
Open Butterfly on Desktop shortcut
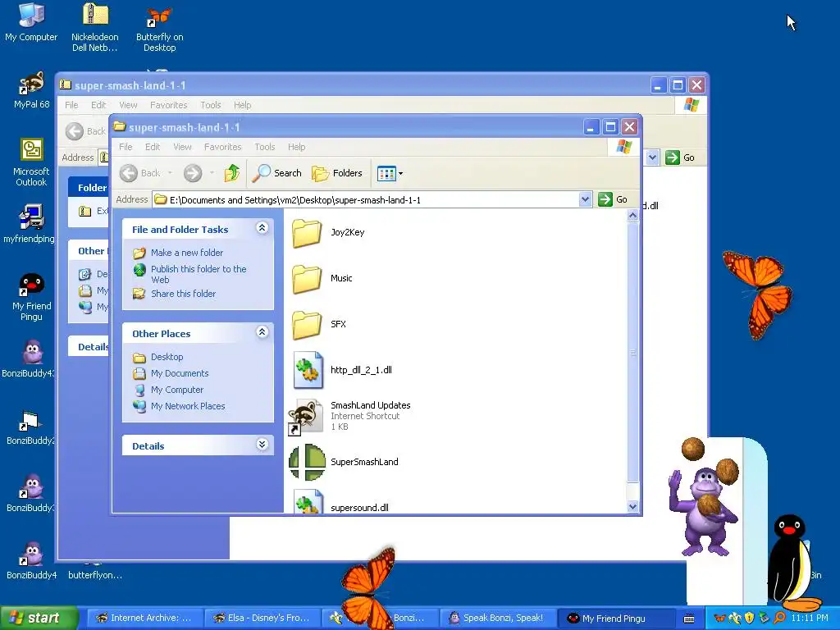point(160,30)
